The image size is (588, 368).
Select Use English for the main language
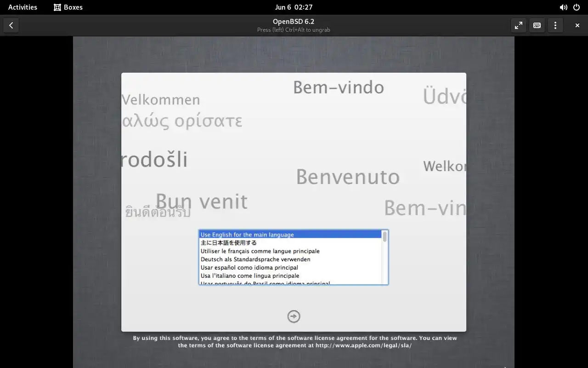point(290,235)
